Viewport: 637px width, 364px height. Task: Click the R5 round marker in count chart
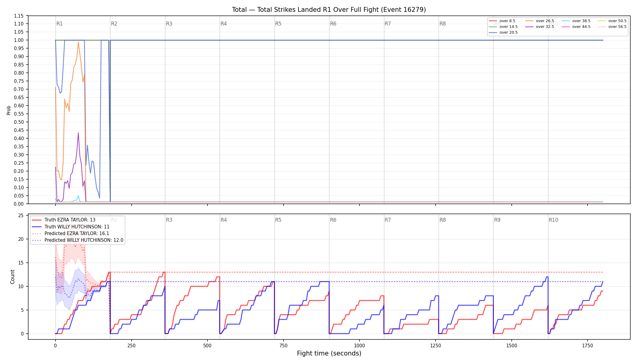pos(278,220)
